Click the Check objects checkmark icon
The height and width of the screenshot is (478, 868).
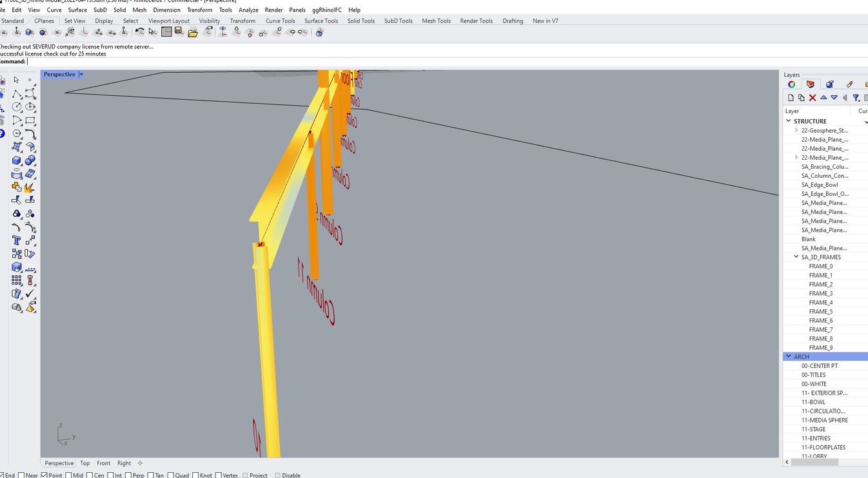[30, 294]
